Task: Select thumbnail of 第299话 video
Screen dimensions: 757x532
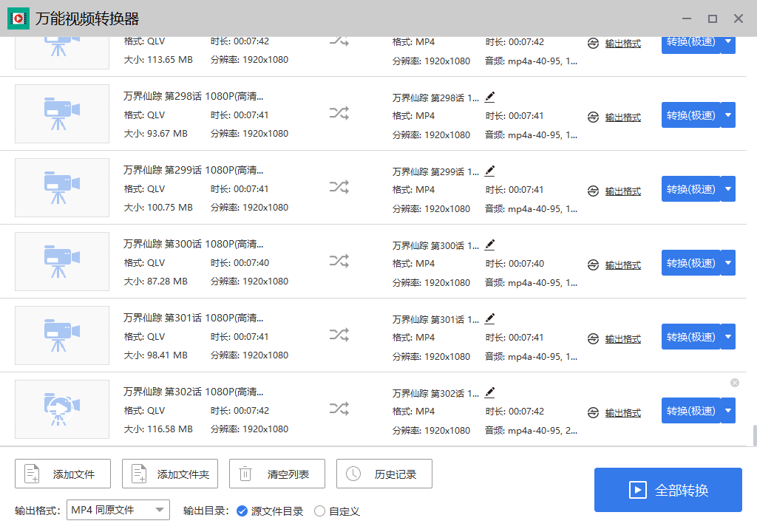Action: (62, 188)
